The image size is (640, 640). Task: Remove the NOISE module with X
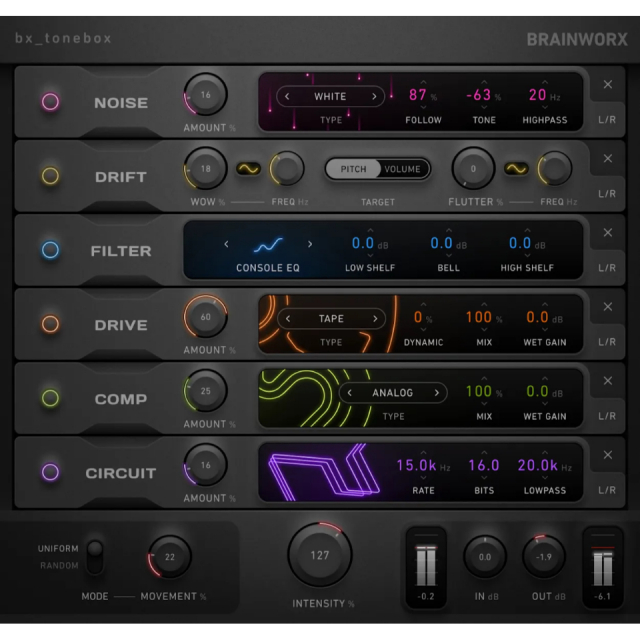point(608,84)
